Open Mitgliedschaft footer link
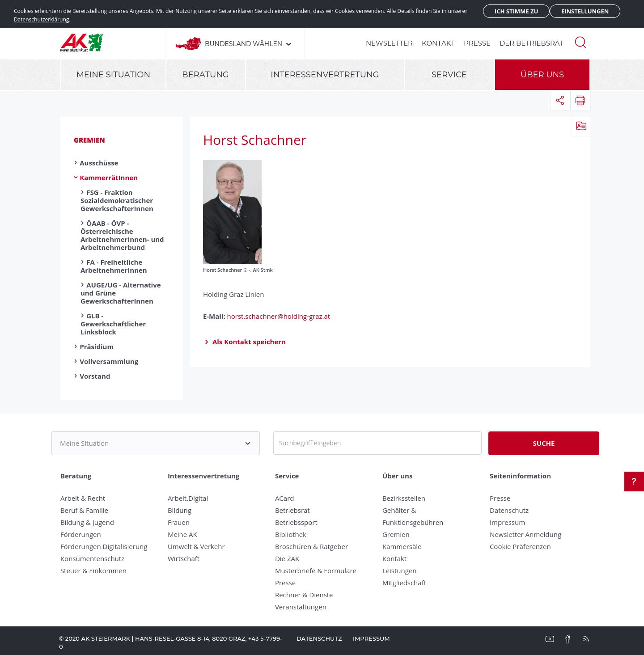Image resolution: width=644 pixels, height=655 pixels. coord(404,583)
